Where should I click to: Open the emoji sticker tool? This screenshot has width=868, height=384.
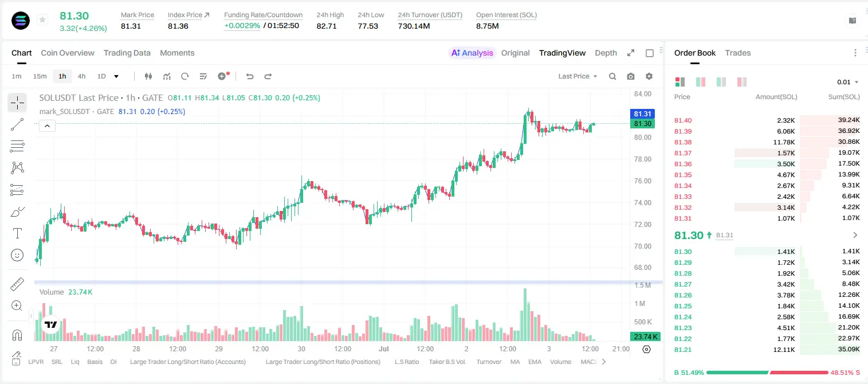point(17,255)
